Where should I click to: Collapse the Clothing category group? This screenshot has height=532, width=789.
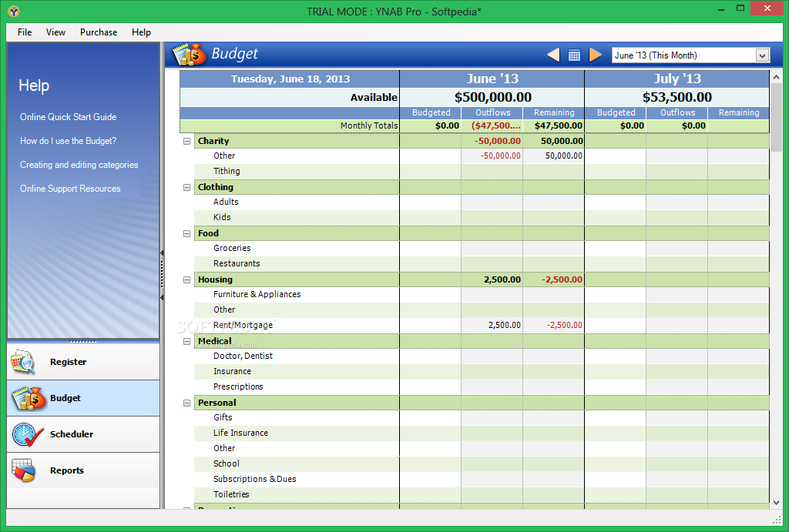click(x=186, y=188)
